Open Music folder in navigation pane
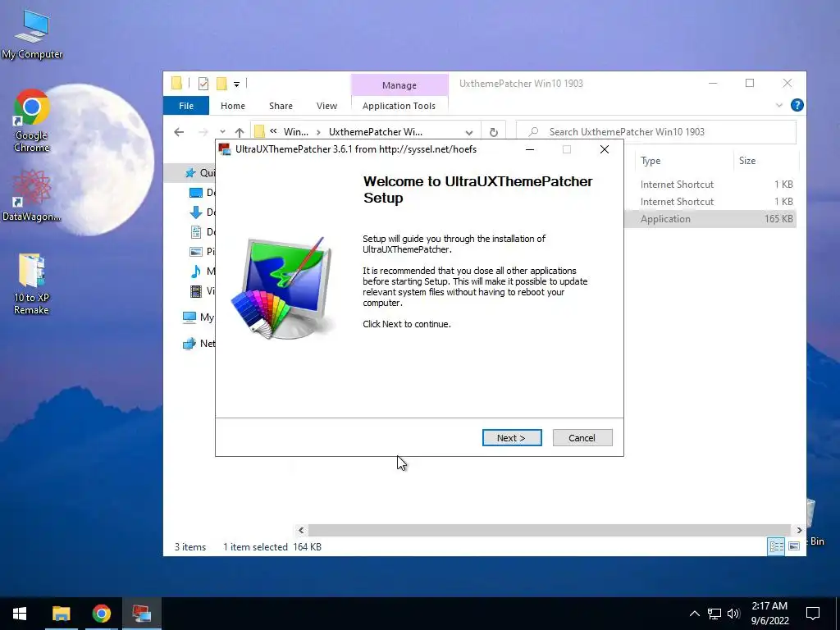 coord(203,271)
